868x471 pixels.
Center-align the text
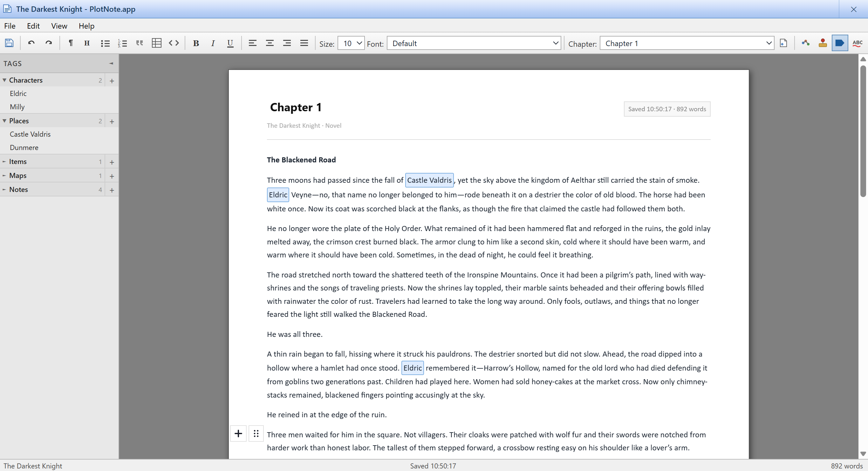click(x=270, y=43)
